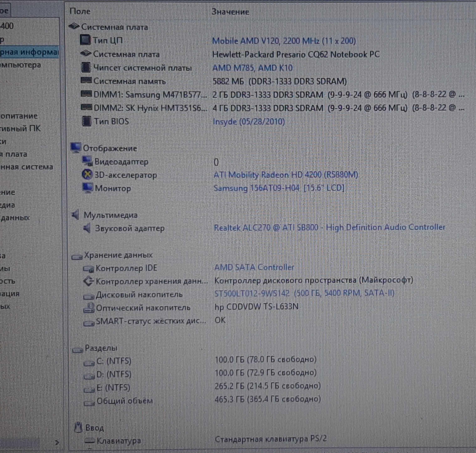This screenshot has height=453, width=476.
Task: Click the value 'hp CDDVDW TS-L633N'
Action: pos(256,307)
